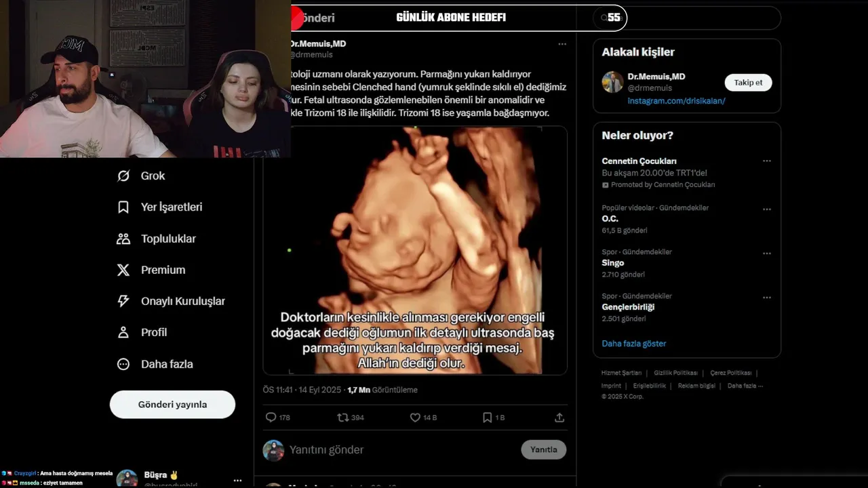Open options for O.C. trend

point(767,209)
